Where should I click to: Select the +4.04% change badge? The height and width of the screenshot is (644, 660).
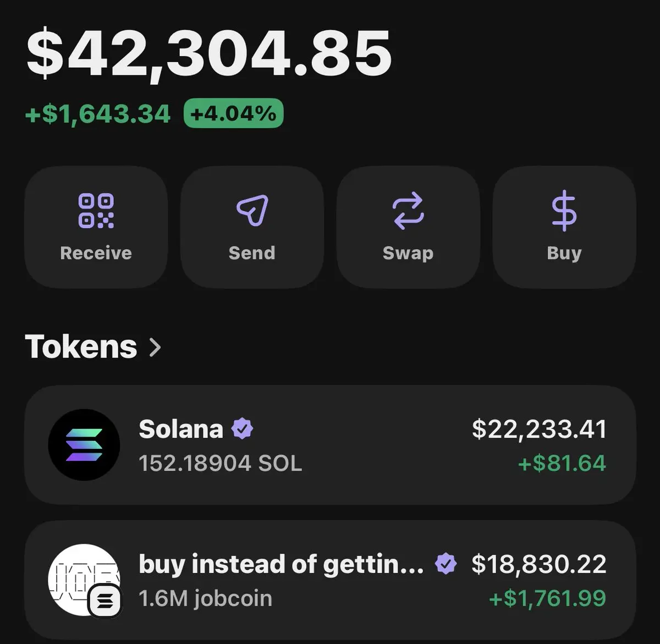click(233, 113)
